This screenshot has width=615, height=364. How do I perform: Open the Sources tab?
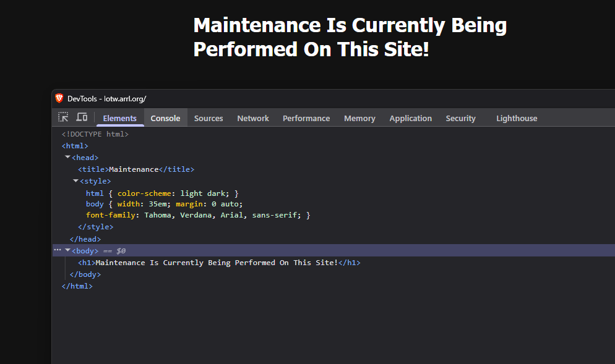pos(209,118)
